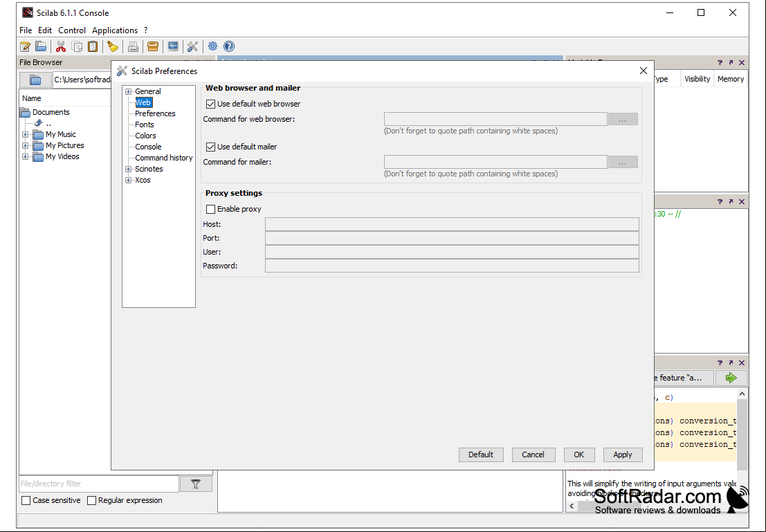The width and height of the screenshot is (766, 532).
Task: Undock the Variable Browser panel
Action: coord(731,62)
